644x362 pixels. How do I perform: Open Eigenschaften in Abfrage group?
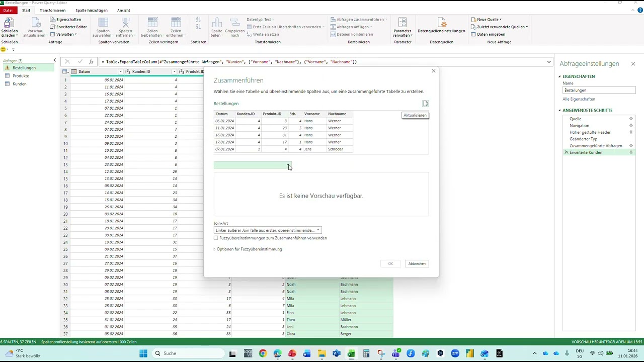pos(65,20)
